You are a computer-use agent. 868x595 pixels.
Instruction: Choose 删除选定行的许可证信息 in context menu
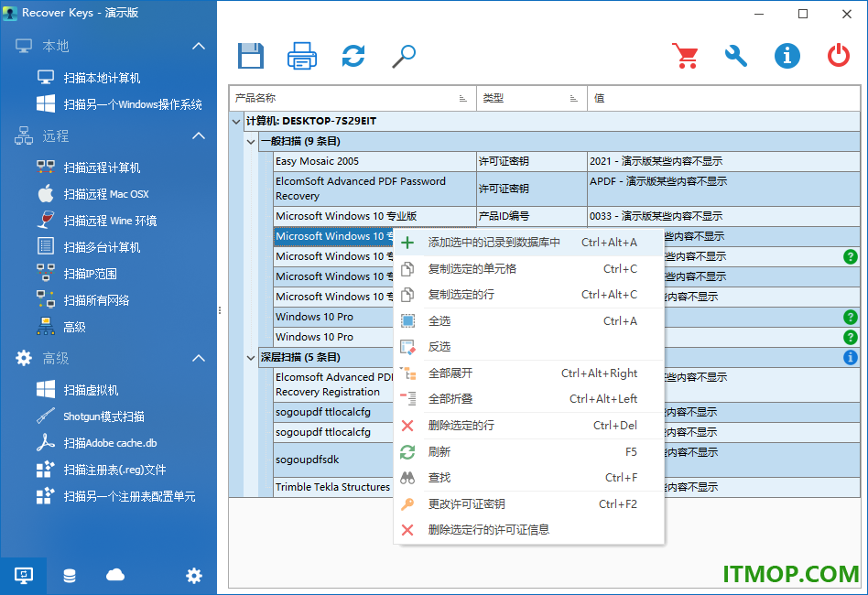(528, 530)
